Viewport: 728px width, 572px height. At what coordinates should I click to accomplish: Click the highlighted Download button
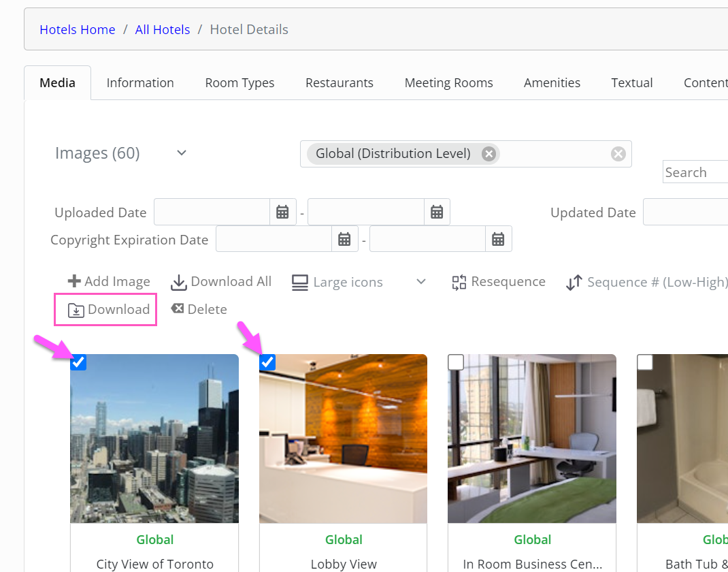(105, 309)
